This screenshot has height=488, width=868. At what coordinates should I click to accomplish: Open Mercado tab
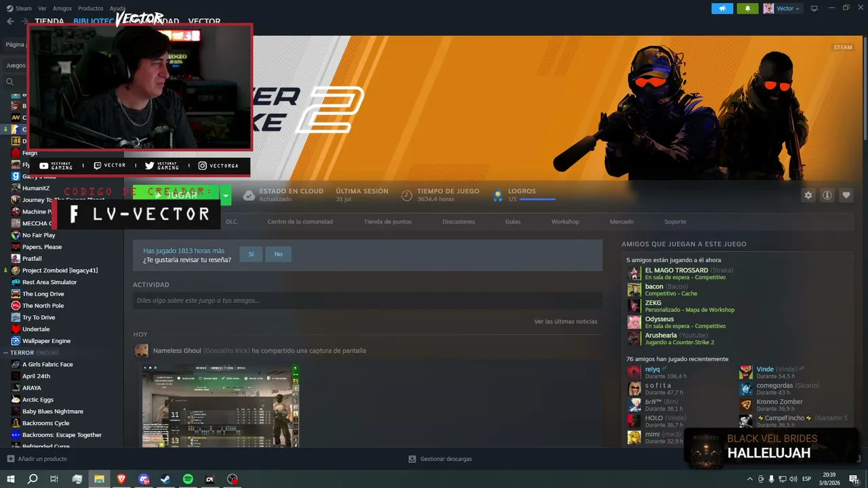pos(621,222)
